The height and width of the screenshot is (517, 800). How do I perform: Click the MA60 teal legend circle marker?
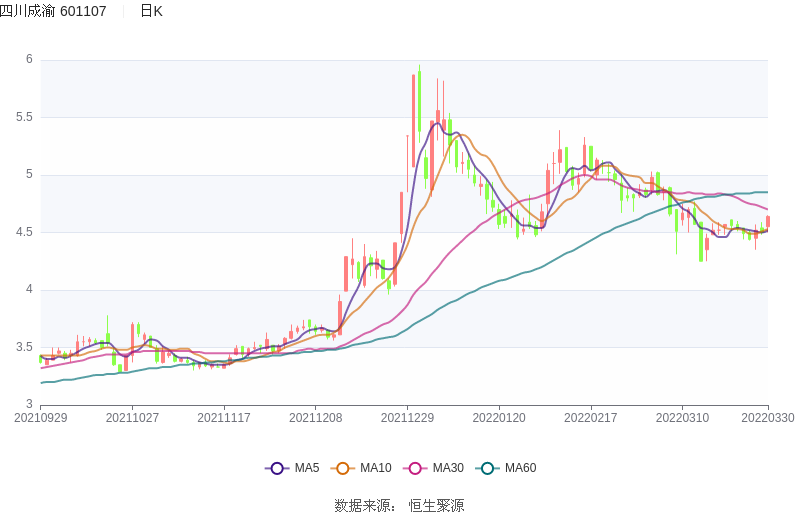[487, 468]
